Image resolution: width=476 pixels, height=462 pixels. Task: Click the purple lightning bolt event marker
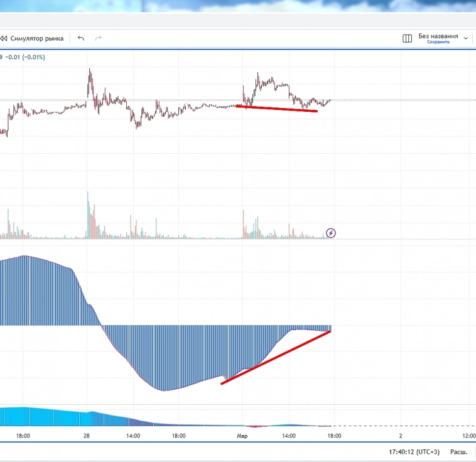(x=331, y=234)
